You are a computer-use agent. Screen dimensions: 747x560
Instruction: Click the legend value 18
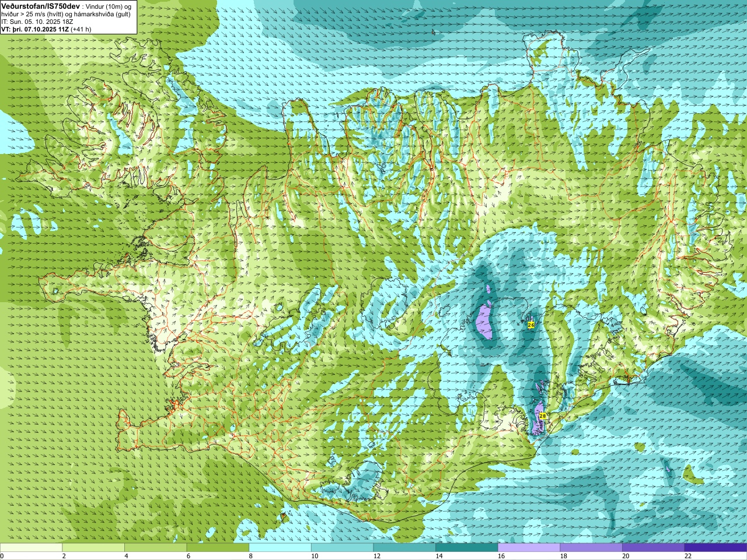point(563,556)
